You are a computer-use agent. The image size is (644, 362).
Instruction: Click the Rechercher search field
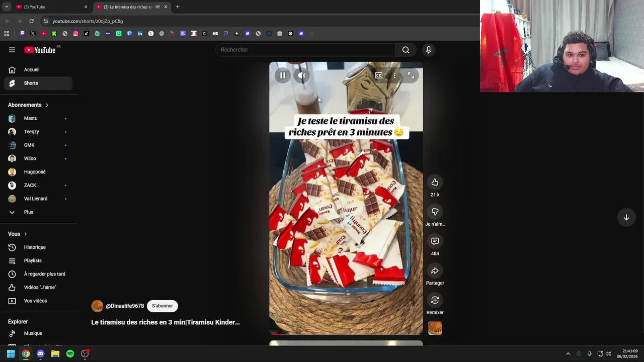(x=306, y=50)
